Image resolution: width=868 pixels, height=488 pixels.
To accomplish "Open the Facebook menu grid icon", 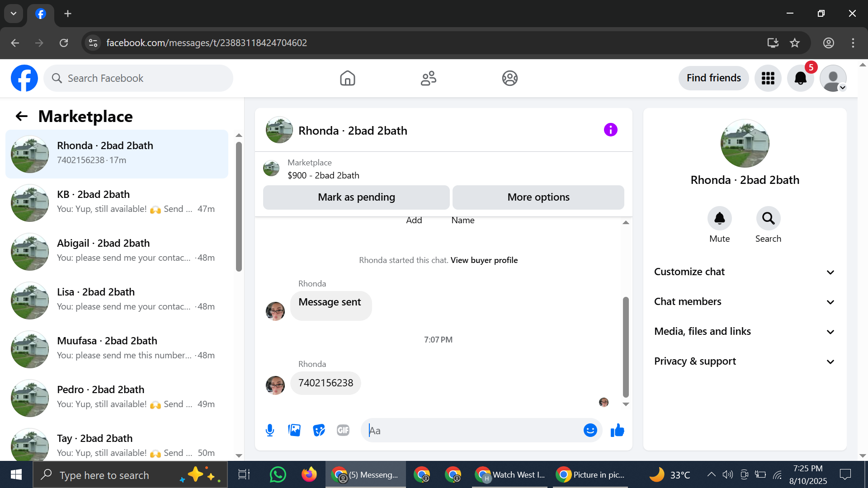I will (768, 78).
